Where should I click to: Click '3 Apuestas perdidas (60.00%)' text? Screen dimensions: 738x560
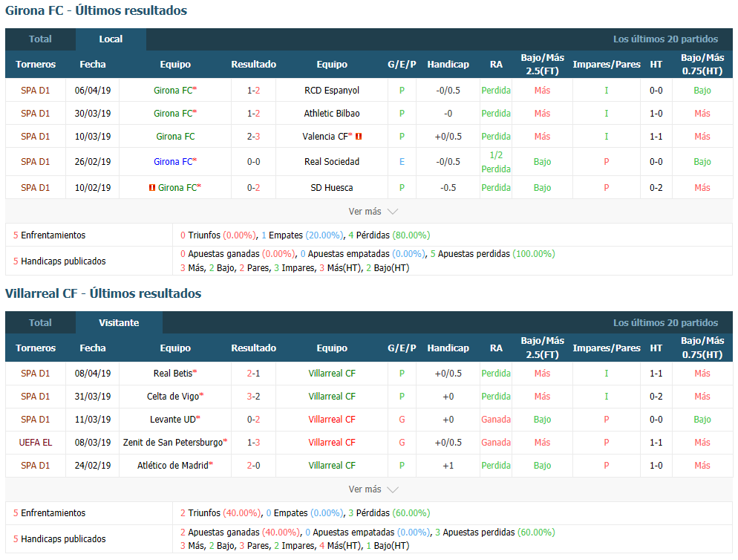click(x=495, y=533)
